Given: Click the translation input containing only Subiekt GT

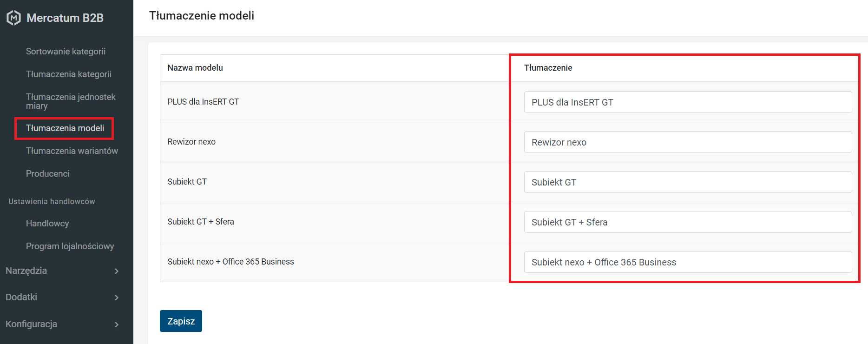Looking at the screenshot, I should pos(688,182).
